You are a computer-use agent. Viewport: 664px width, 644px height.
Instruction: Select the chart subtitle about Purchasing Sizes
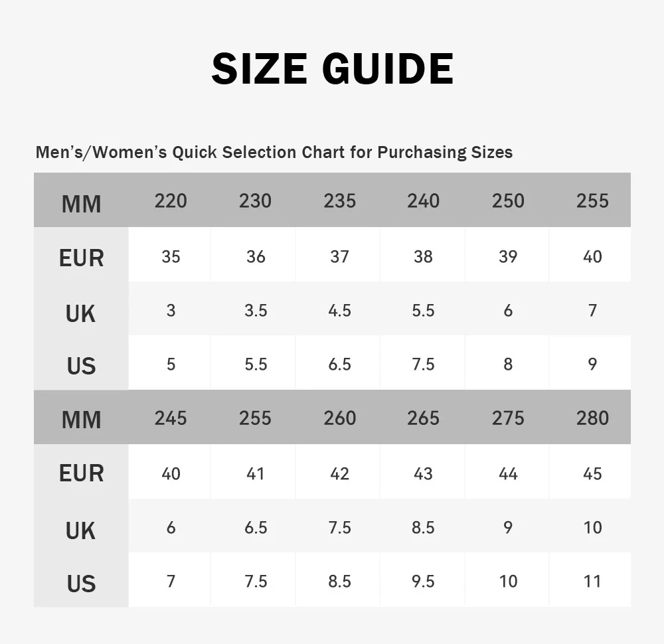click(274, 152)
